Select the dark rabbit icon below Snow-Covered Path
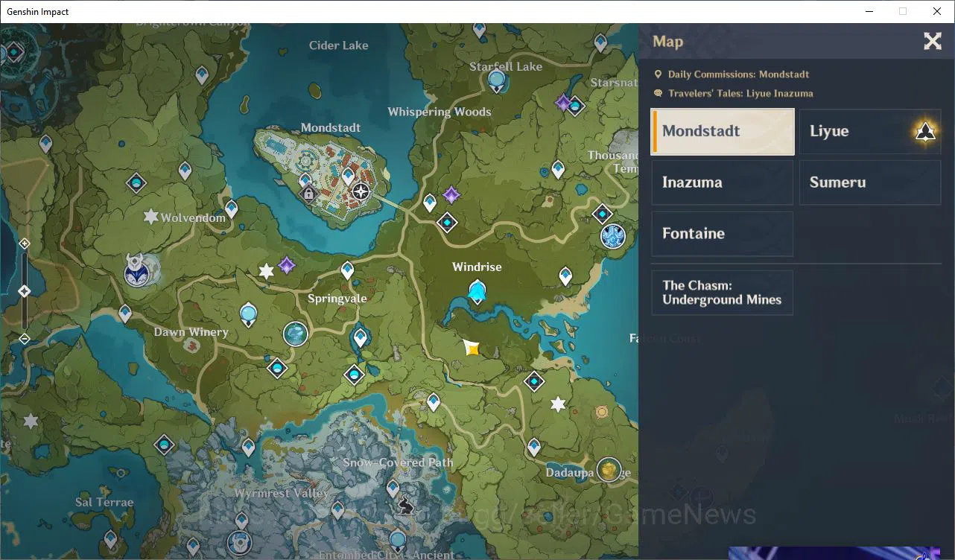The width and height of the screenshot is (955, 560). (x=405, y=506)
